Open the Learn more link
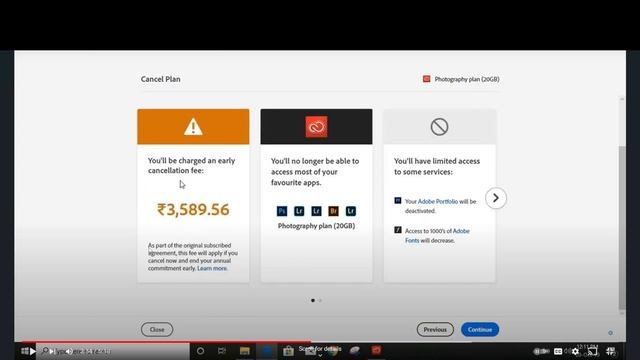The height and width of the screenshot is (360, 640). (212, 268)
